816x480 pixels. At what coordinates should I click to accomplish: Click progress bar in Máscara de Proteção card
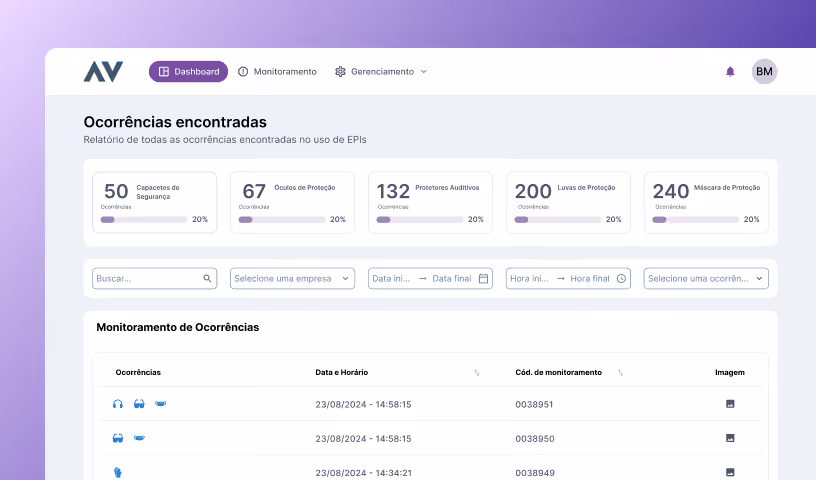pyautogui.click(x=695, y=220)
